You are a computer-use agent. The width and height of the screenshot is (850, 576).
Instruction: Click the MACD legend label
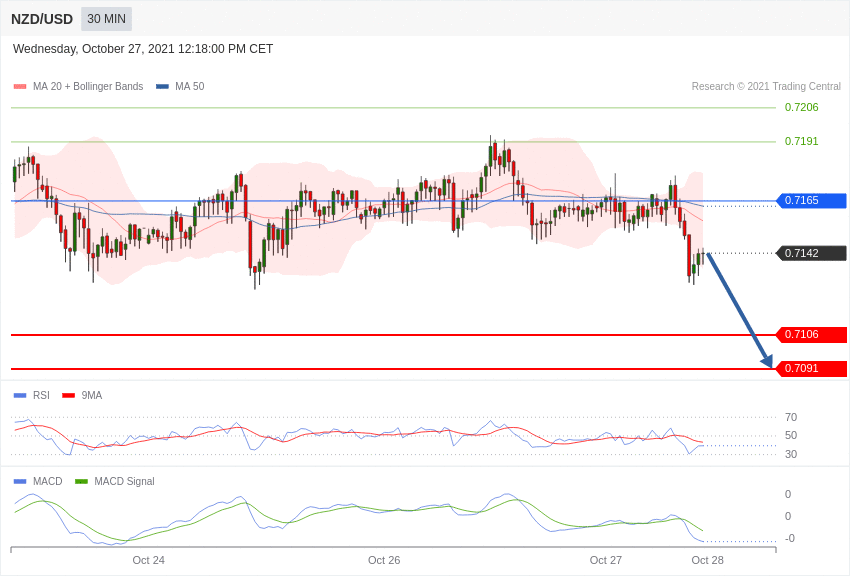(47, 481)
